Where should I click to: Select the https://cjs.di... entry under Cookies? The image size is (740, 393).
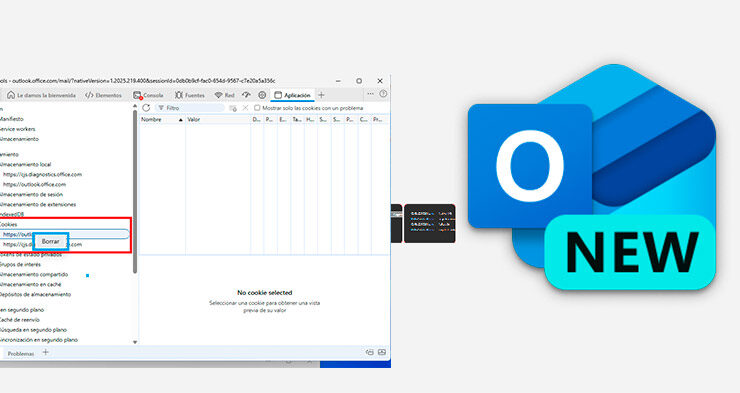(x=42, y=244)
